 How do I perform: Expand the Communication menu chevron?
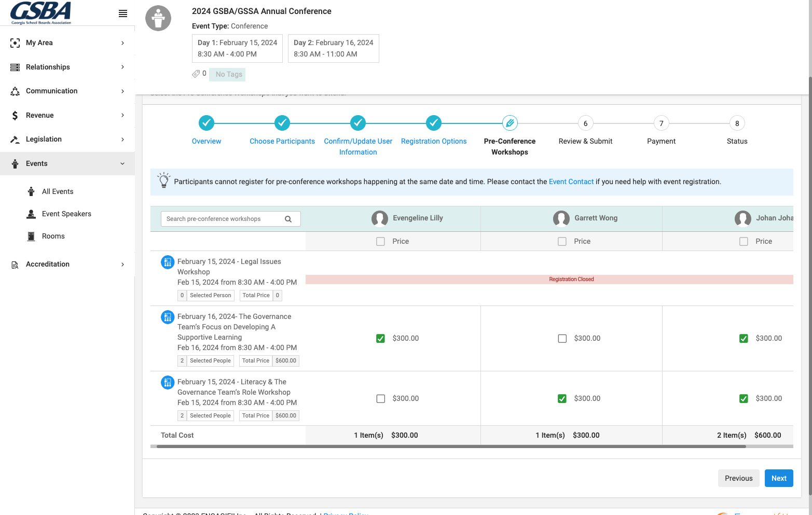(123, 91)
